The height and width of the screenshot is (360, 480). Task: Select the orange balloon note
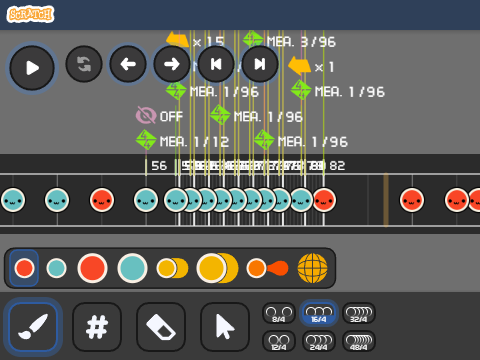[x=267, y=268]
